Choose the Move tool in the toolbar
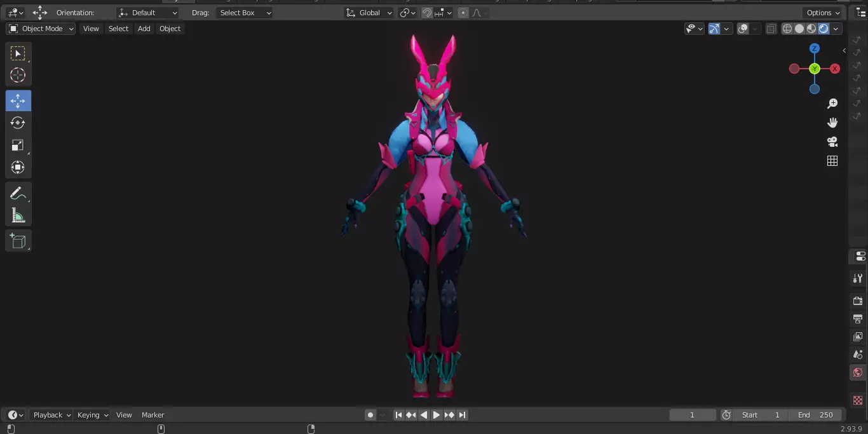868x434 pixels. tap(18, 100)
